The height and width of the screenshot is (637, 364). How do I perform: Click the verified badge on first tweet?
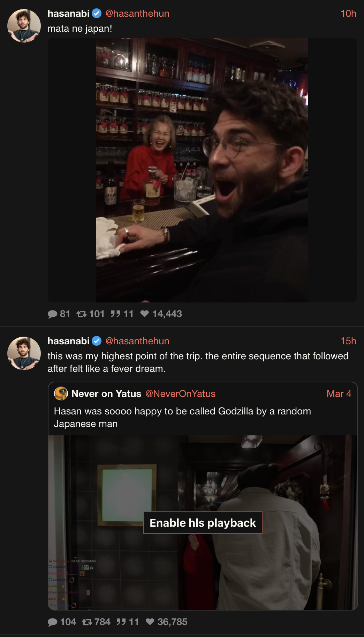(97, 14)
